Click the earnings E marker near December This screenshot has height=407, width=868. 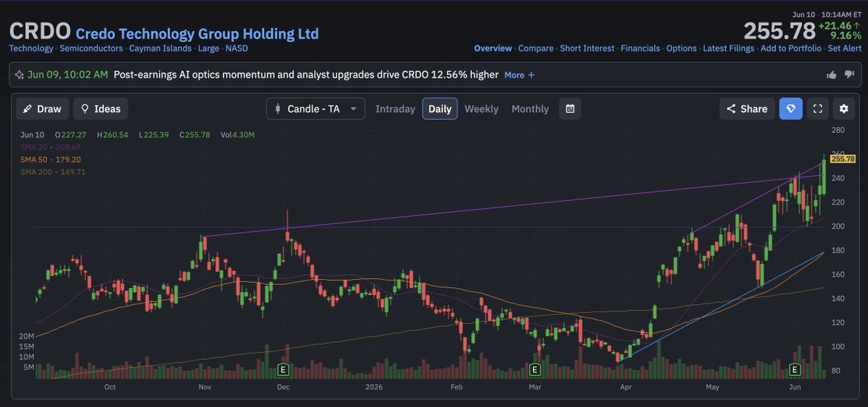(x=284, y=370)
